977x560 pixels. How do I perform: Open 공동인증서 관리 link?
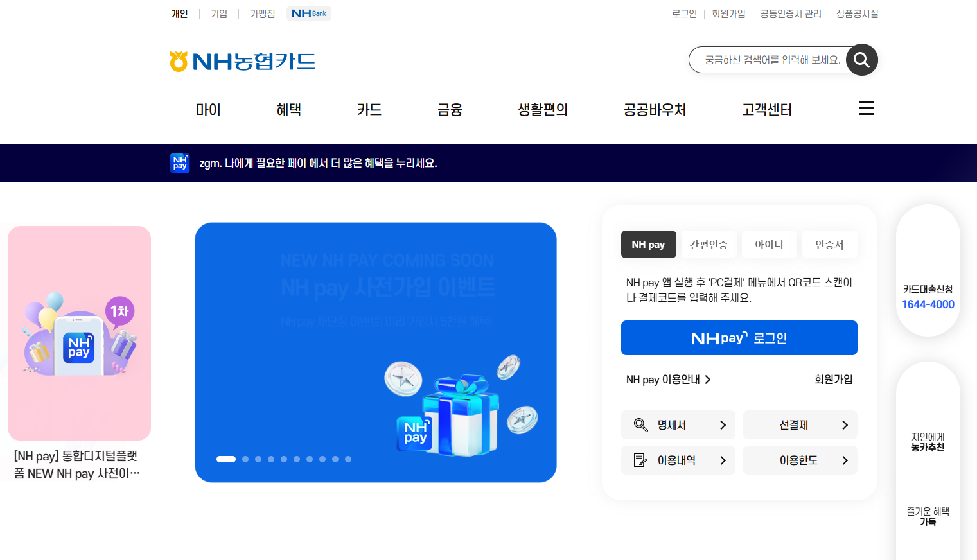[x=791, y=13]
